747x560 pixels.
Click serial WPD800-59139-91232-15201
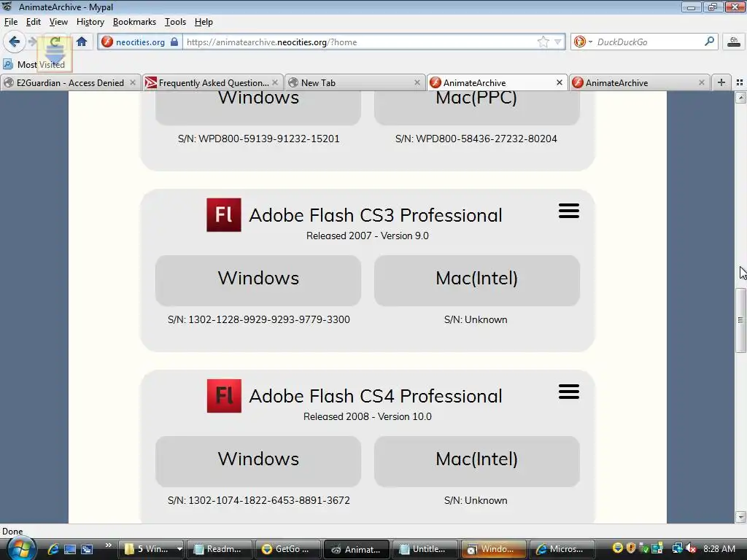(x=269, y=139)
